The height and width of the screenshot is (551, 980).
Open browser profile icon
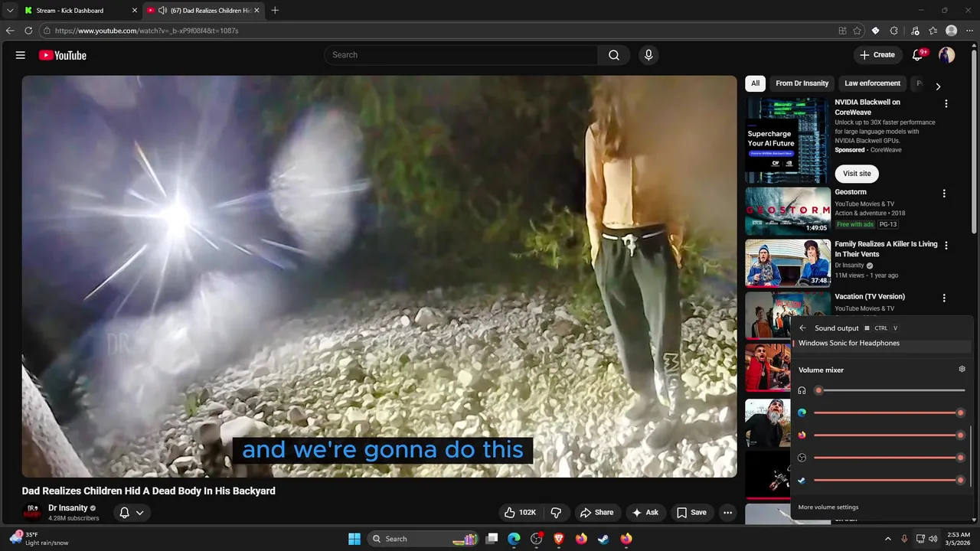point(952,31)
